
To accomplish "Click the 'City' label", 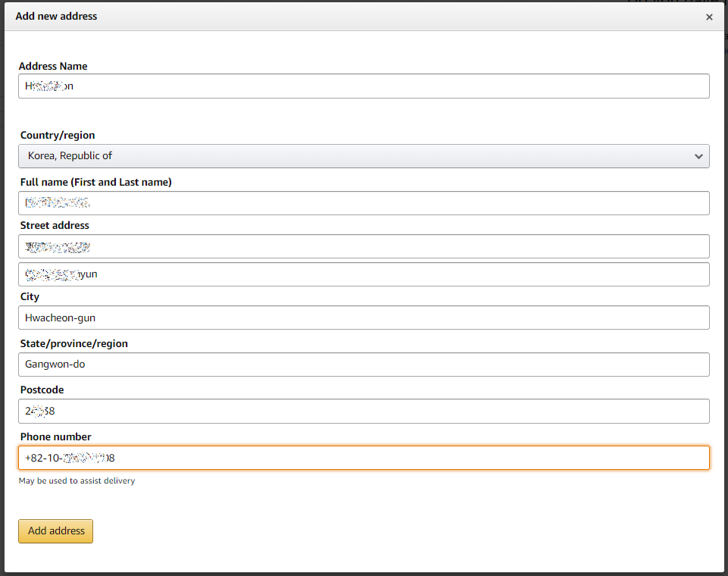I will point(30,297).
